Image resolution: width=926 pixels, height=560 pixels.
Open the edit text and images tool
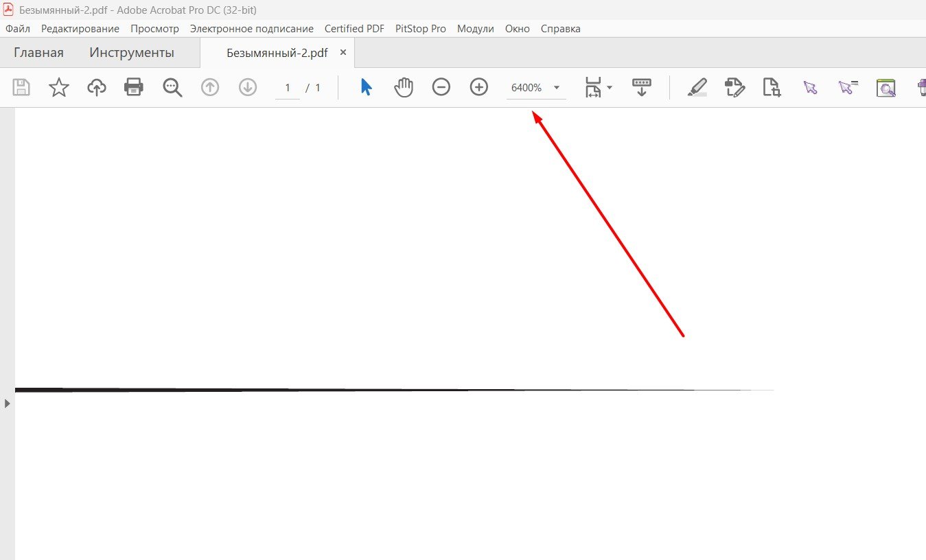tap(734, 88)
